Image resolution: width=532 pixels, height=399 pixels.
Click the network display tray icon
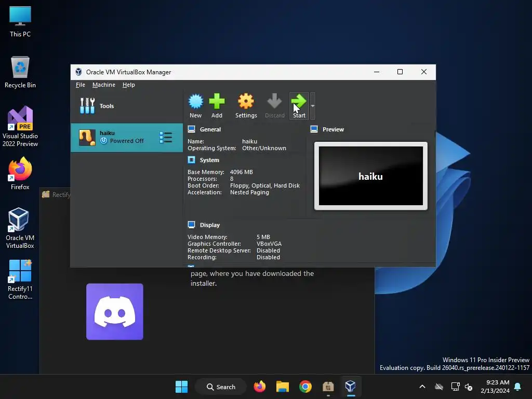pyautogui.click(x=455, y=387)
